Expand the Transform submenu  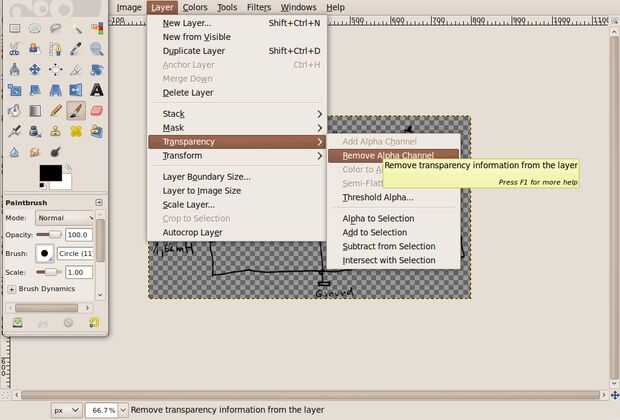click(x=237, y=155)
